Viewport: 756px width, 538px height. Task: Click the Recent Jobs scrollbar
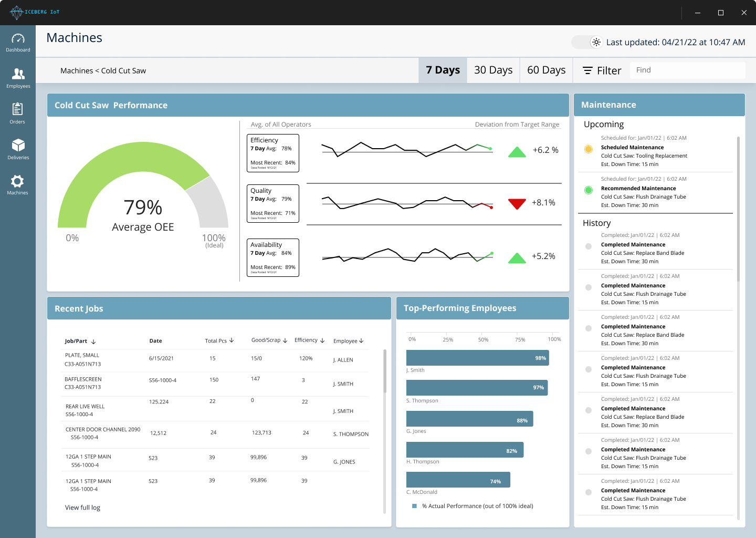pyautogui.click(x=385, y=371)
